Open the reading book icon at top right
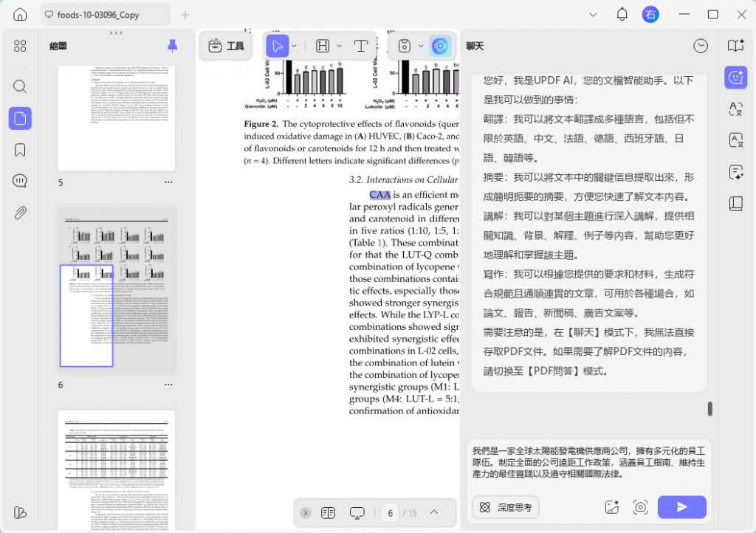 point(736,46)
